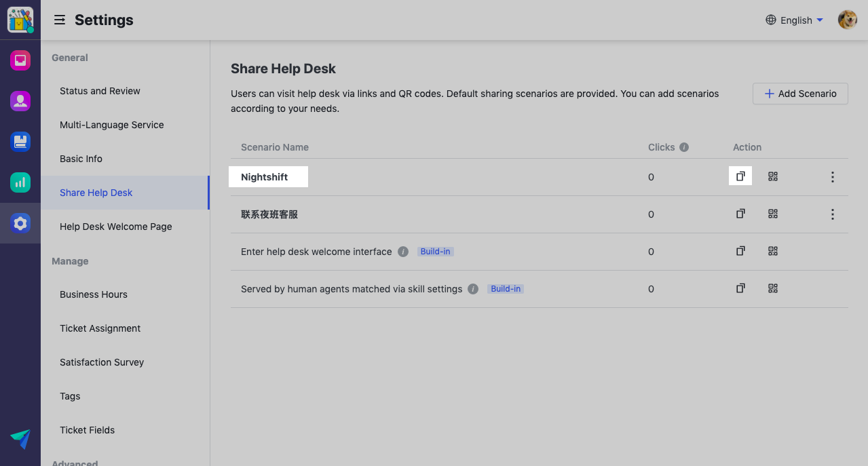868x466 pixels.
Task: Open the inbox icon in left sidebar
Action: [x=20, y=60]
